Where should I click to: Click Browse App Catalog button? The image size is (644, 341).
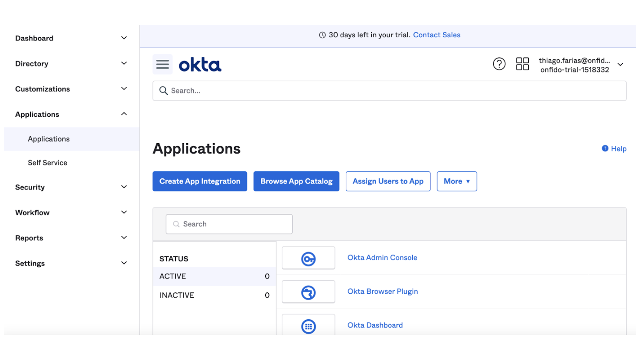tap(296, 181)
